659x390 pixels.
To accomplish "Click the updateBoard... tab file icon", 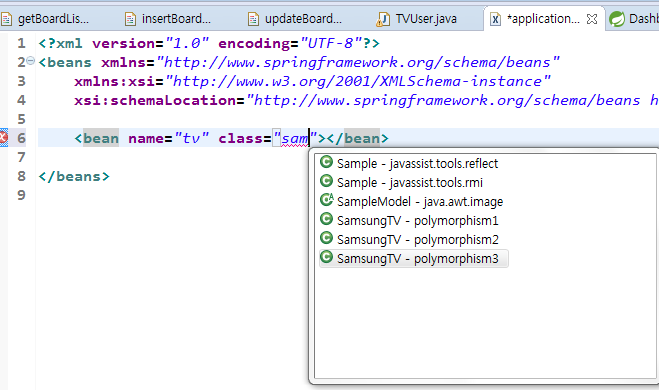I will (x=253, y=19).
